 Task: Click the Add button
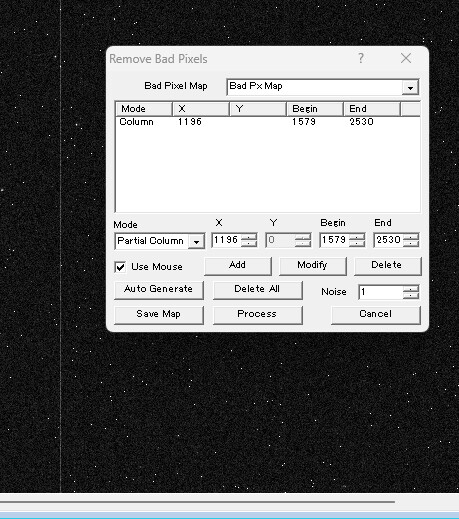pyautogui.click(x=238, y=266)
